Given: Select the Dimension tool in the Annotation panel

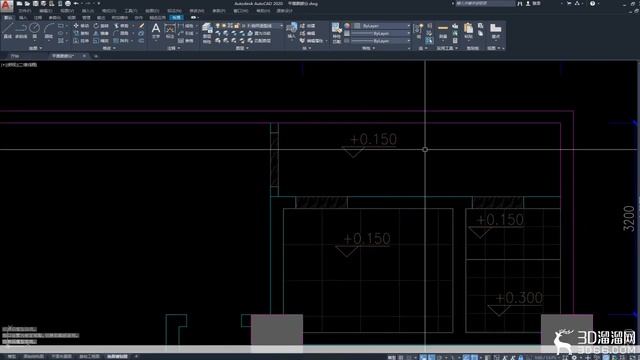Looking at the screenshot, I should coord(170,31).
